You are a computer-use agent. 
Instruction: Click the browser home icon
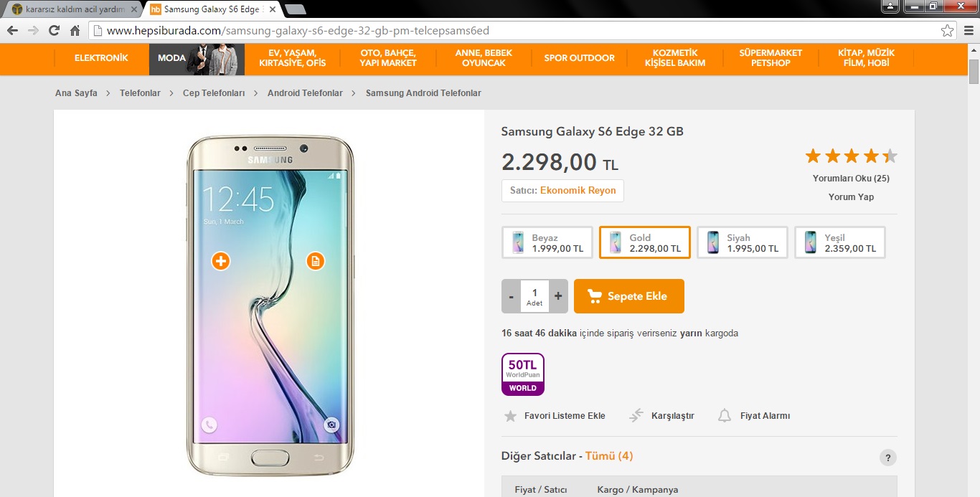pyautogui.click(x=75, y=31)
